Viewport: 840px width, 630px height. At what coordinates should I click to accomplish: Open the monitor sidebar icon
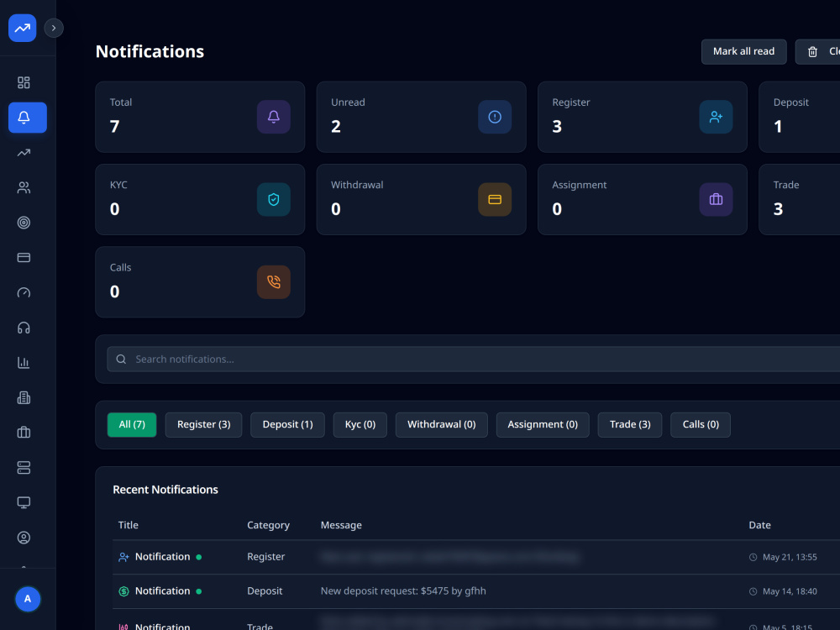tap(24, 502)
